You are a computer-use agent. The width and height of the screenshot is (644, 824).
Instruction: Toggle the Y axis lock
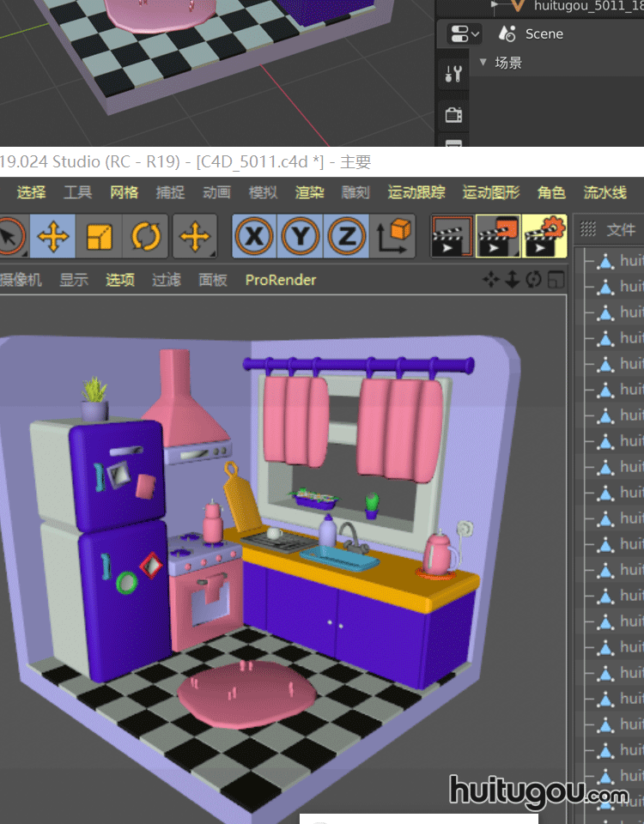[x=301, y=237]
